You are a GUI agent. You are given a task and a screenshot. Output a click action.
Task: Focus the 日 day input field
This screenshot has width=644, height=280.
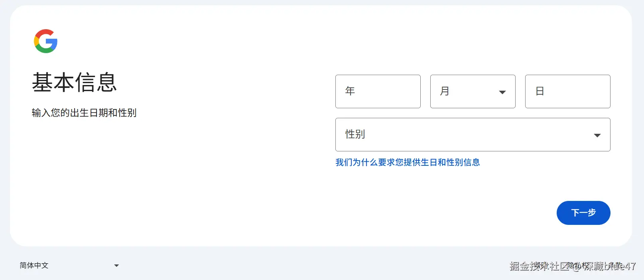point(568,91)
